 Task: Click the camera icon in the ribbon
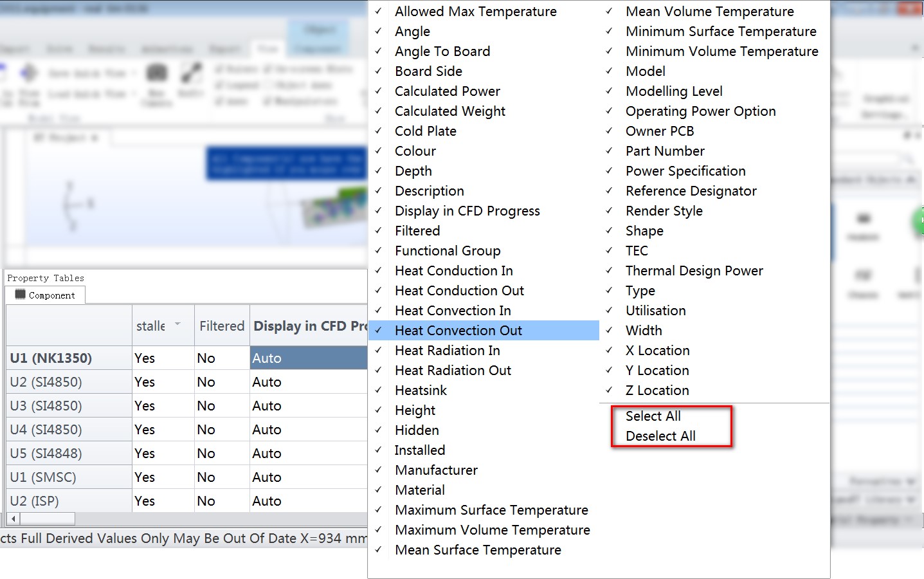(x=157, y=73)
